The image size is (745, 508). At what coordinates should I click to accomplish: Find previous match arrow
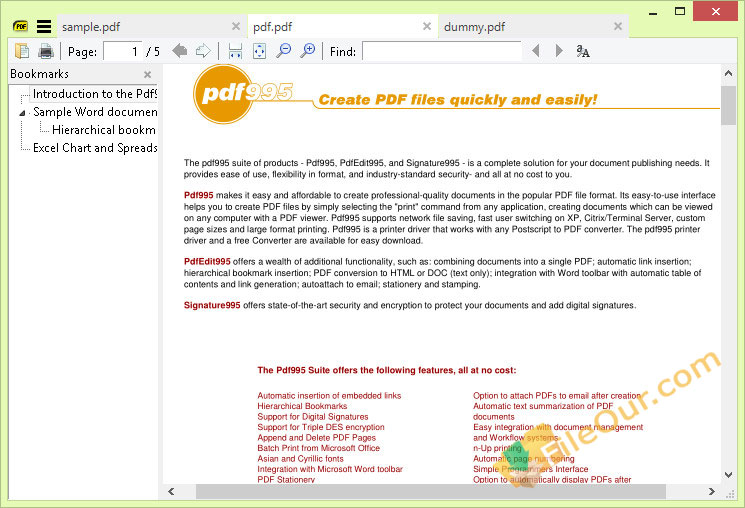[x=536, y=51]
